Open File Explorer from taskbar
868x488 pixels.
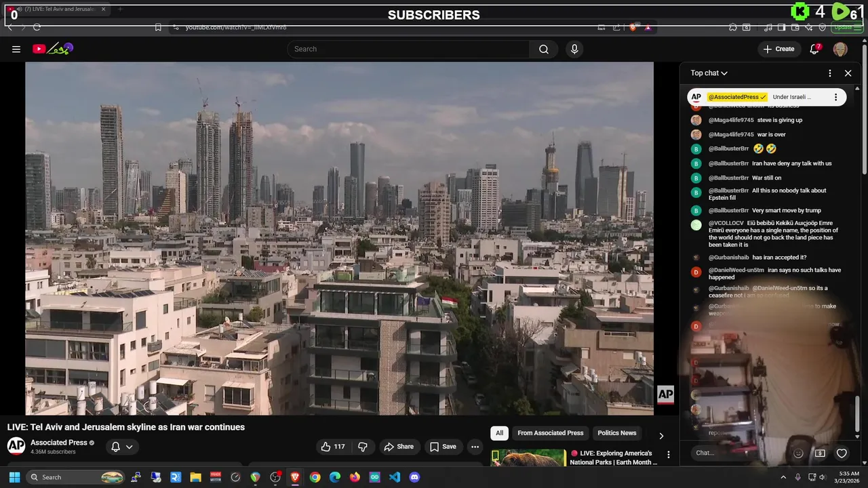(195, 477)
